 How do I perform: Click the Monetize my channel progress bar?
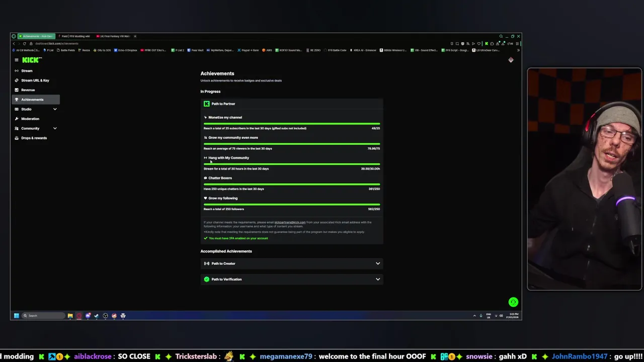(x=292, y=124)
